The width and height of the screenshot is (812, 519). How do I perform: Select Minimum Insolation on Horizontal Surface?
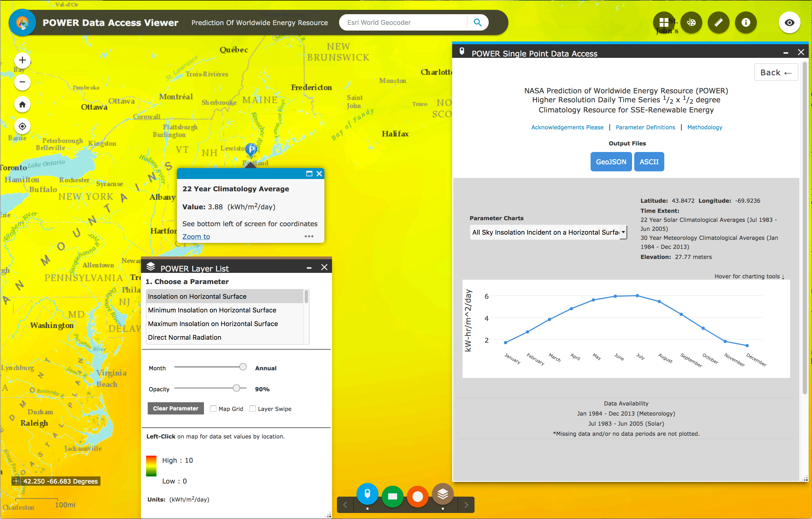pyautogui.click(x=212, y=310)
